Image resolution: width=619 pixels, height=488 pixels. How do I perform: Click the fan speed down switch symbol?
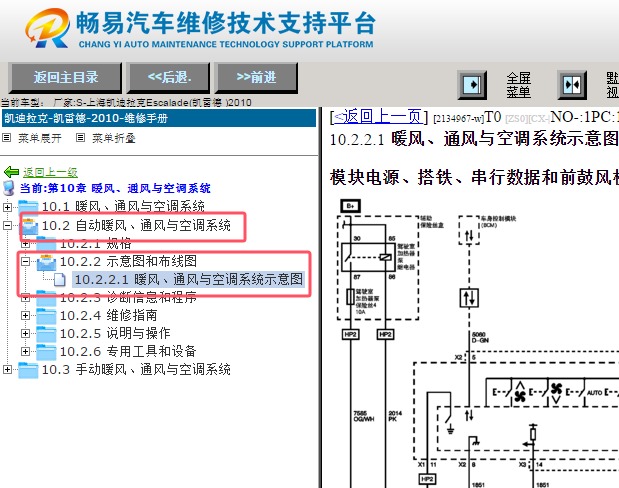pos(556,392)
